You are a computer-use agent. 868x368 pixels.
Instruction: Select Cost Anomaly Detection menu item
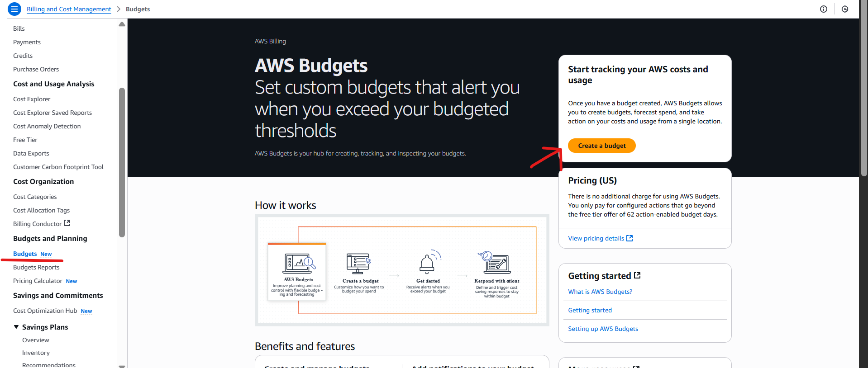pos(47,126)
